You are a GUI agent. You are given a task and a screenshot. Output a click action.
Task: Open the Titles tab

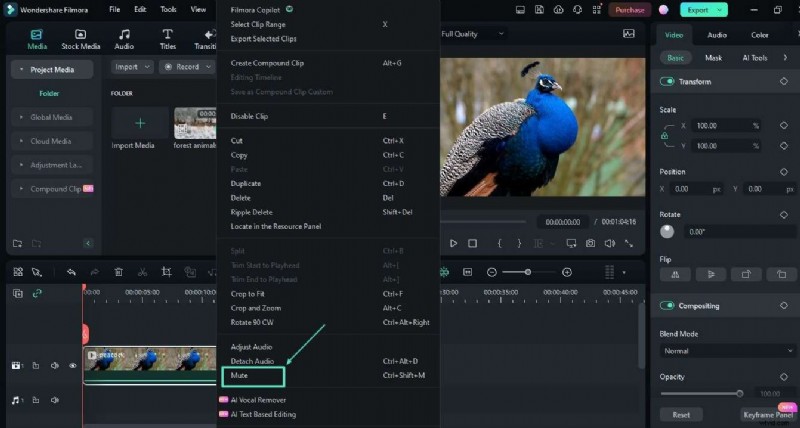[167, 39]
